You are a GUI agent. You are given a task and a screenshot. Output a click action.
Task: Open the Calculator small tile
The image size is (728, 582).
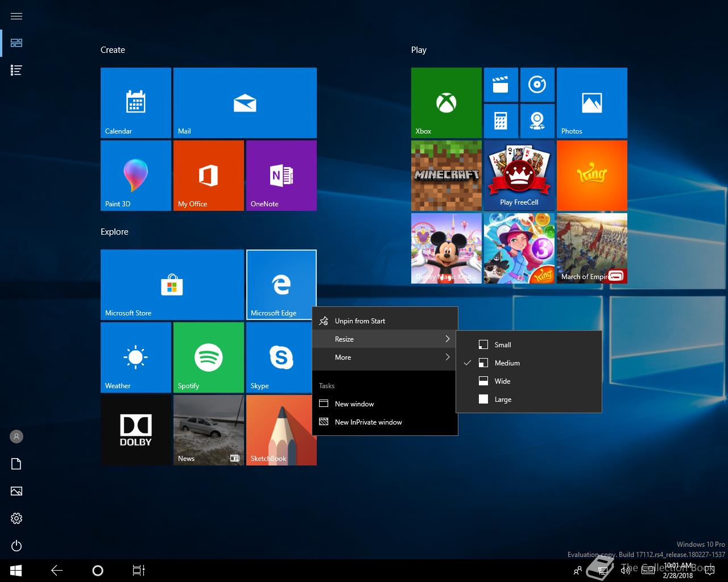pyautogui.click(x=501, y=121)
